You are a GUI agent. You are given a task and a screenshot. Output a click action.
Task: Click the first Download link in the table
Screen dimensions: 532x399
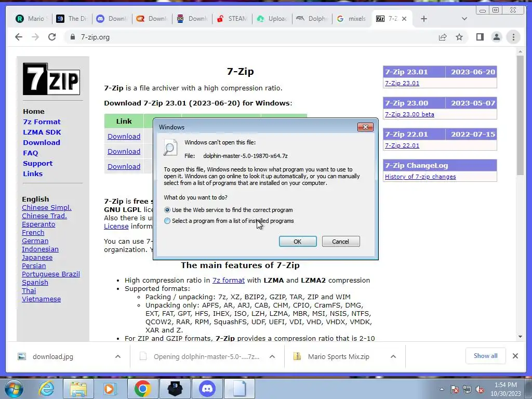pyautogui.click(x=124, y=137)
